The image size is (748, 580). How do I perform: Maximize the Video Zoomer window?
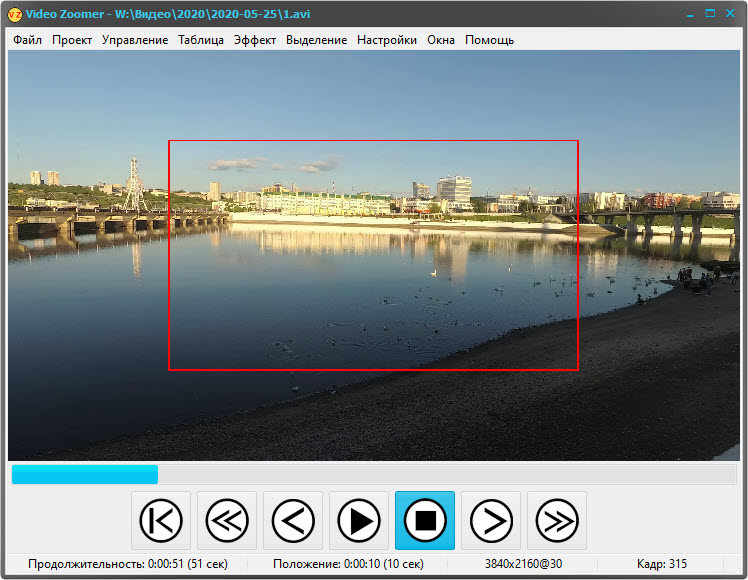710,14
